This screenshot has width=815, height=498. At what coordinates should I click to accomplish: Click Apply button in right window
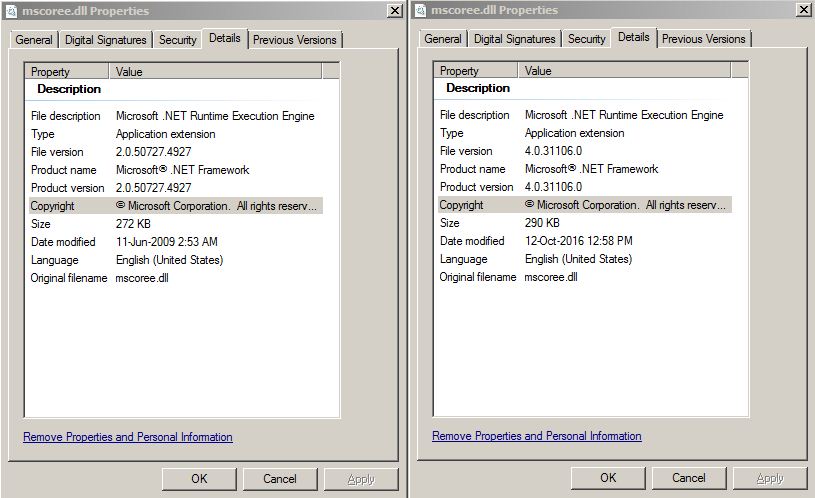770,478
